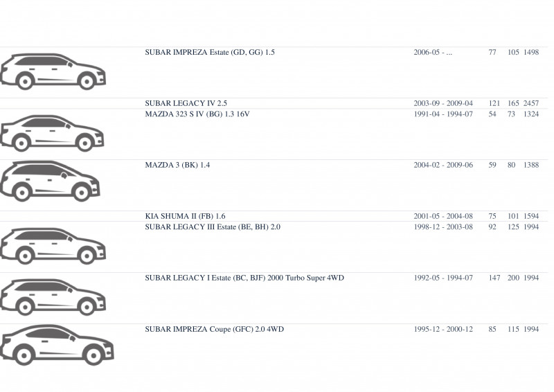Select SUBAR LEGACY III Estate (BE, BH) 2.0
This screenshot has height=392, width=554.
(213, 227)
